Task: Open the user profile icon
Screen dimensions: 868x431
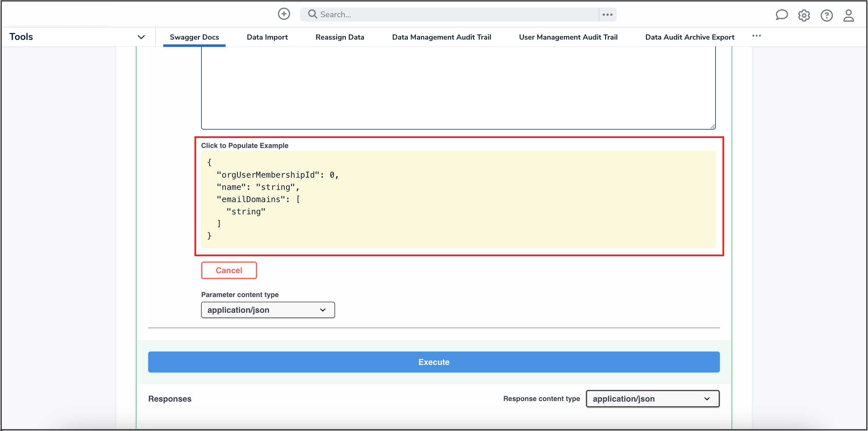Action: pyautogui.click(x=849, y=15)
